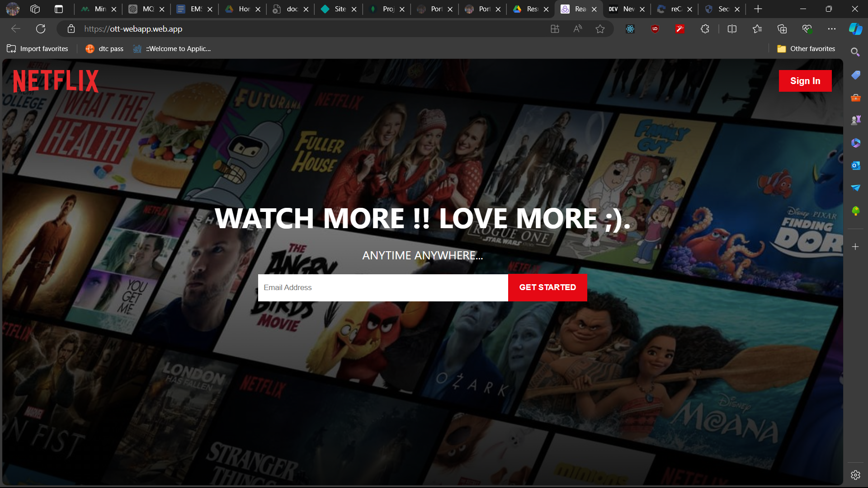Viewport: 868px width, 488px height.
Task: Add page to favorites star icon
Action: [x=600, y=29]
